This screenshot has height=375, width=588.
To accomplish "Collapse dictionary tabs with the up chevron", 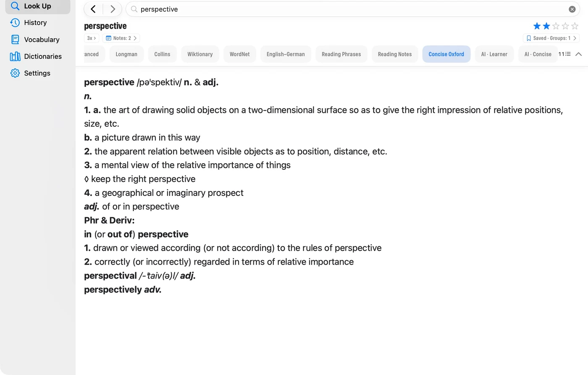I will click(578, 54).
